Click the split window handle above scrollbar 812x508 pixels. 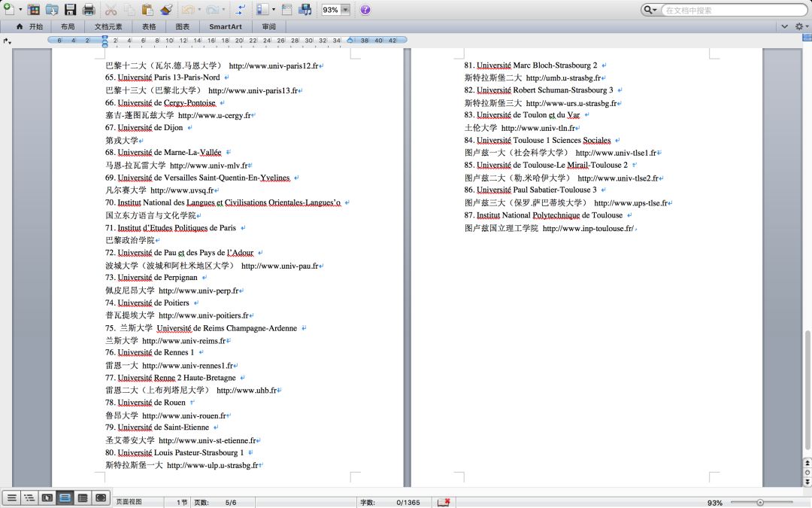coord(807,38)
